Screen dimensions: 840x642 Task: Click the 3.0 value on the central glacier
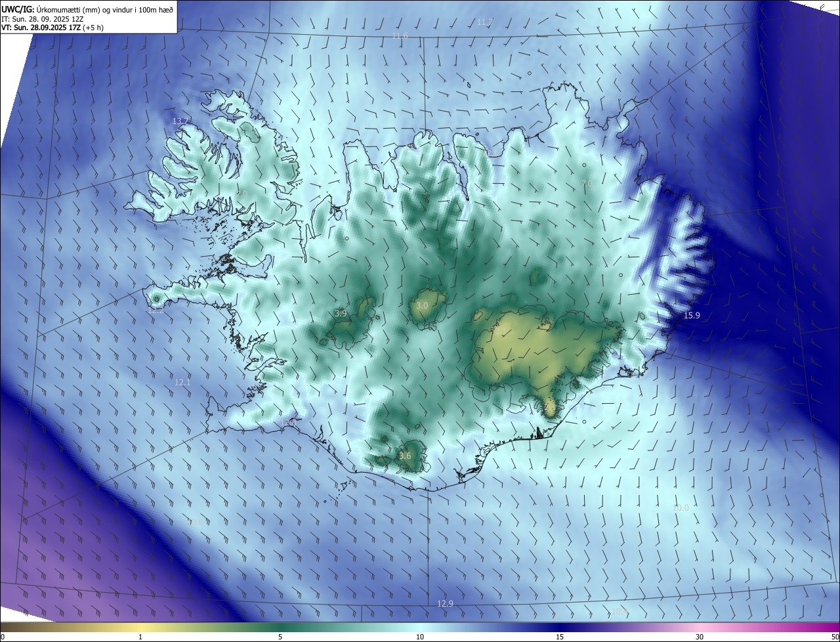(422, 306)
